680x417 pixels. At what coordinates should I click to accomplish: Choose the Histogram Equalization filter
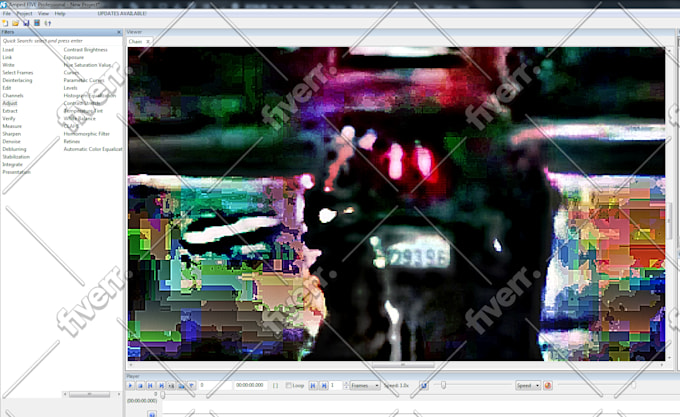(x=90, y=95)
